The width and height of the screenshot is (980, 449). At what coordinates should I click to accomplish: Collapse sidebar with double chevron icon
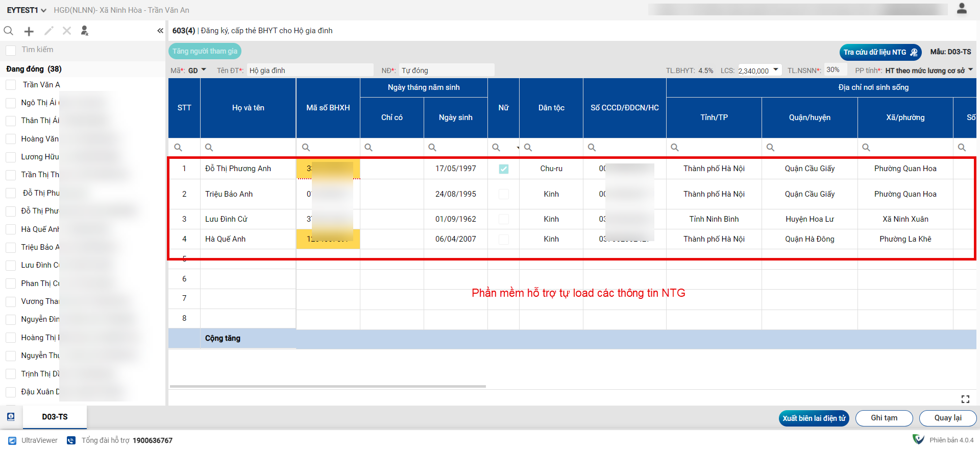(x=160, y=31)
